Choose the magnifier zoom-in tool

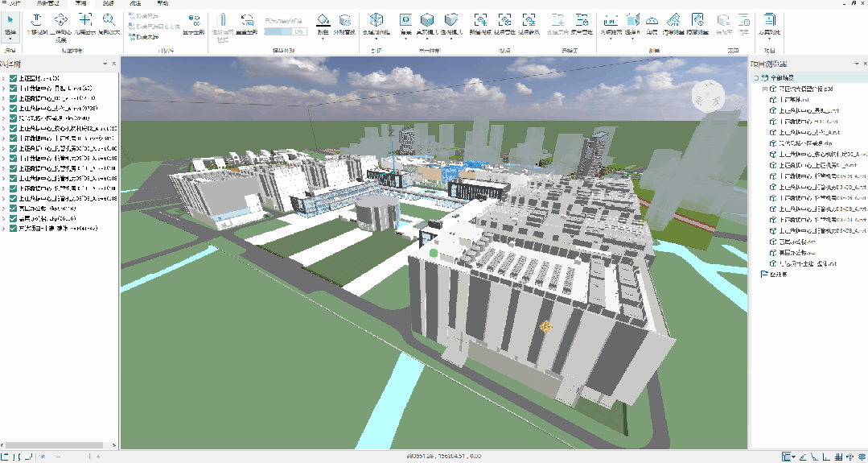pyautogui.click(x=109, y=20)
